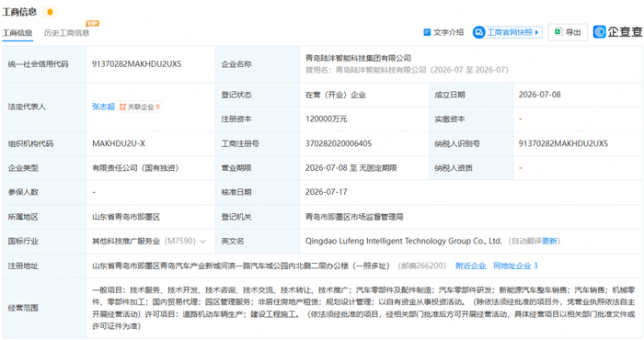Screen dimensions: 644x340
Task: Click the 文字介绍 document icon
Action: (427, 32)
